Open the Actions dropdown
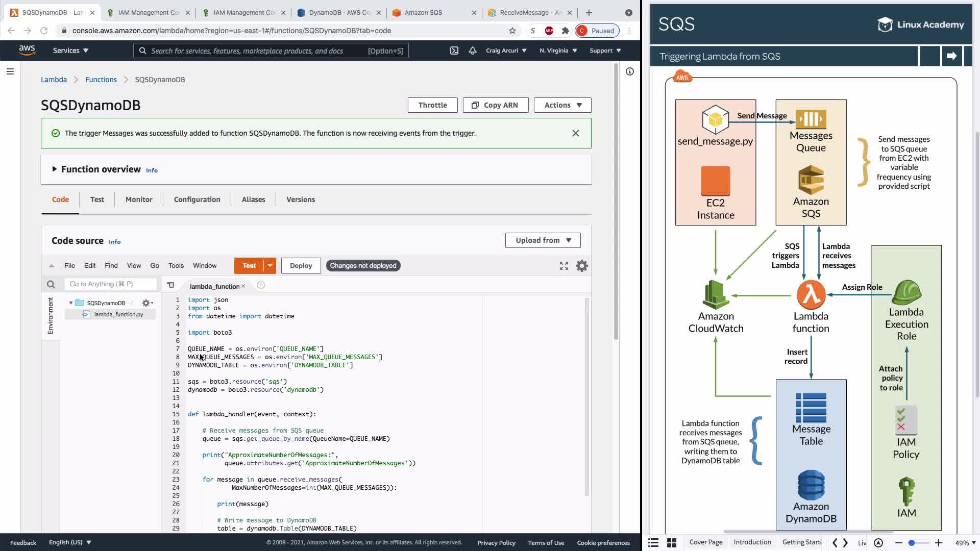Image resolution: width=980 pixels, height=551 pixels. 562,105
